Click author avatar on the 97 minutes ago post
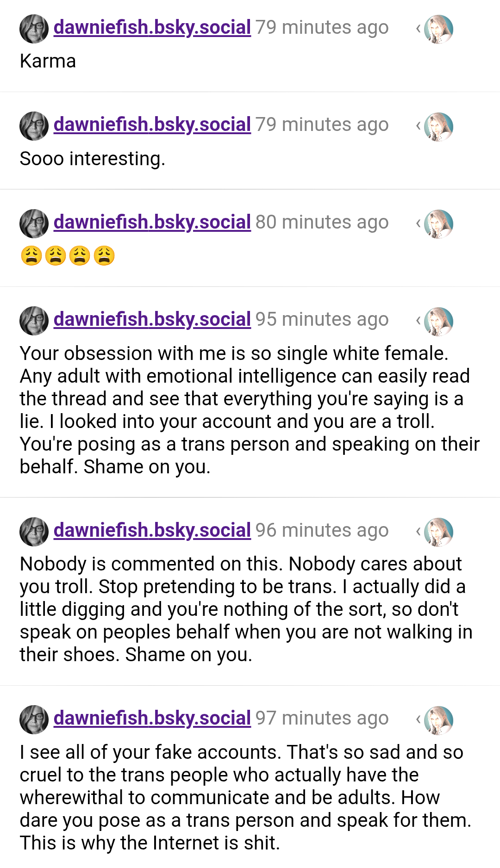 tap(34, 719)
